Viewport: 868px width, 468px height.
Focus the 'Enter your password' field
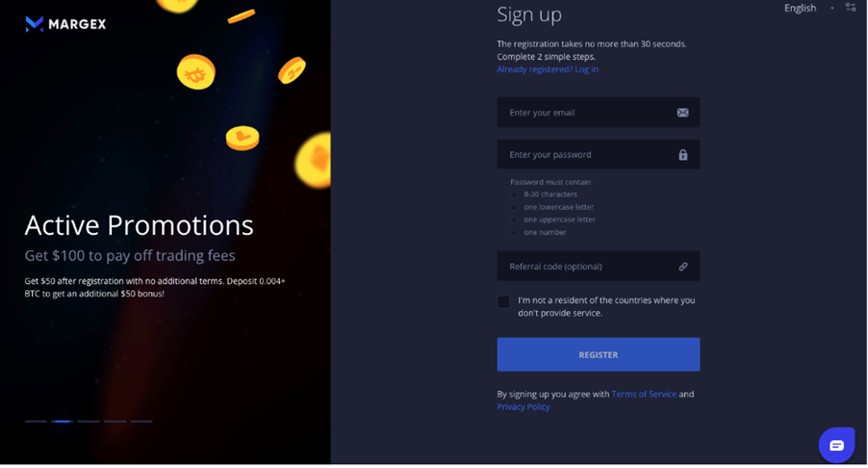tap(587, 155)
